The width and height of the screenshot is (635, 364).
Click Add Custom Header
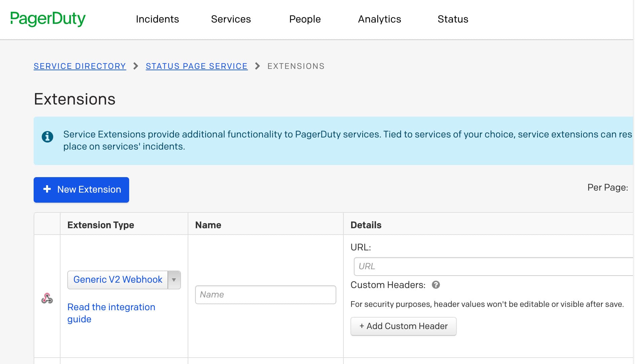pos(403,326)
